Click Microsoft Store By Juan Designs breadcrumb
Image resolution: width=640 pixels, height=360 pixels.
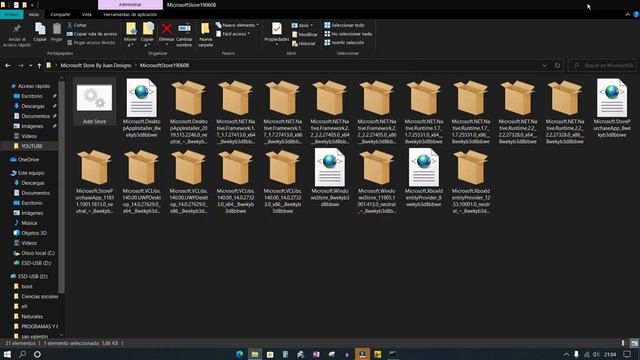click(x=96, y=65)
